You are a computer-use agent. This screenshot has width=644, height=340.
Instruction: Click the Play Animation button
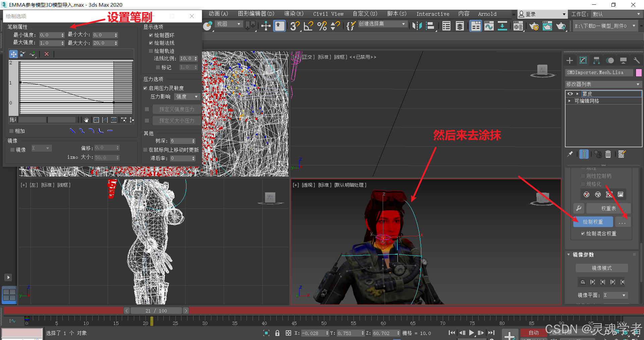[x=472, y=333]
